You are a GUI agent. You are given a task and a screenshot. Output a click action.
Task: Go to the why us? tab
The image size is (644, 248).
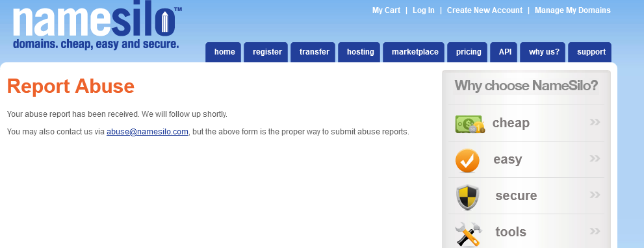[x=543, y=52]
